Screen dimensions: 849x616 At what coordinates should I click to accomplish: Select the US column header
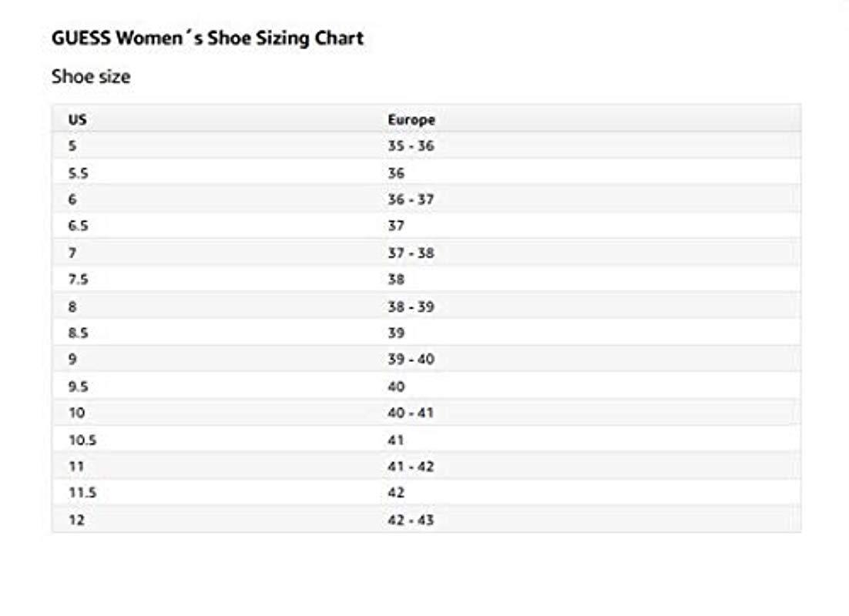(76, 120)
